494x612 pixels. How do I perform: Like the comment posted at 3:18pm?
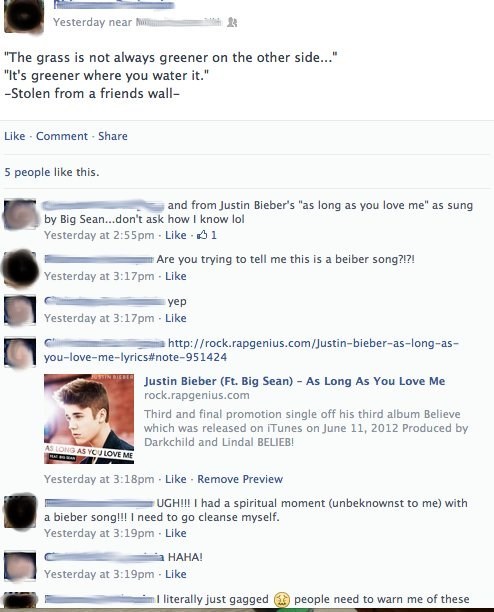176,479
